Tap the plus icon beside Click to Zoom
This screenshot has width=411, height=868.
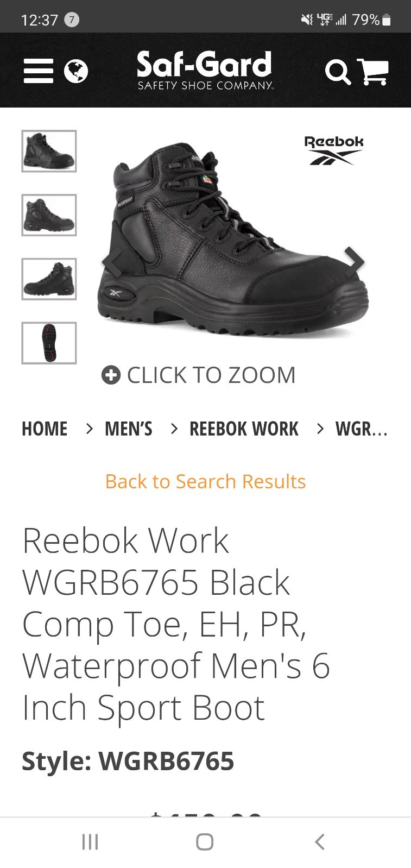coord(111,375)
